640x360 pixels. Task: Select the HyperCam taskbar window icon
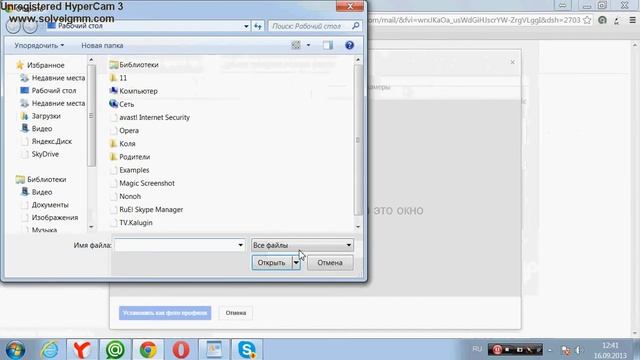click(x=214, y=350)
